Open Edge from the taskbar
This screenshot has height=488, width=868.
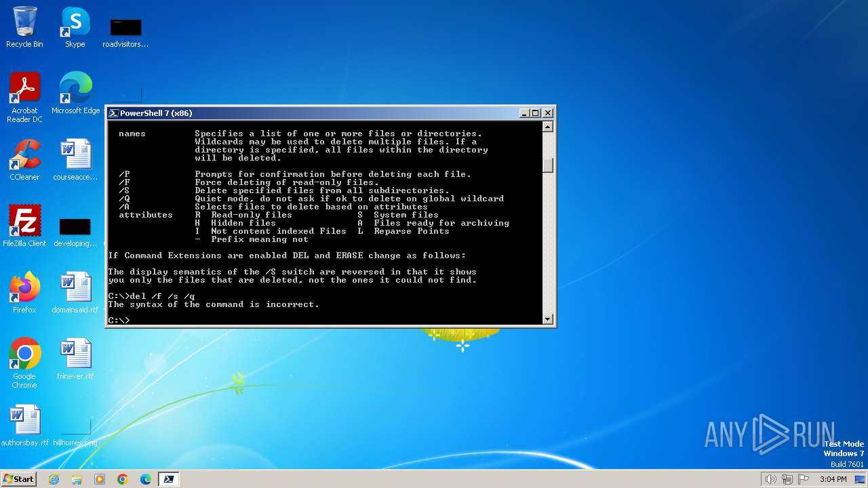[x=146, y=479]
